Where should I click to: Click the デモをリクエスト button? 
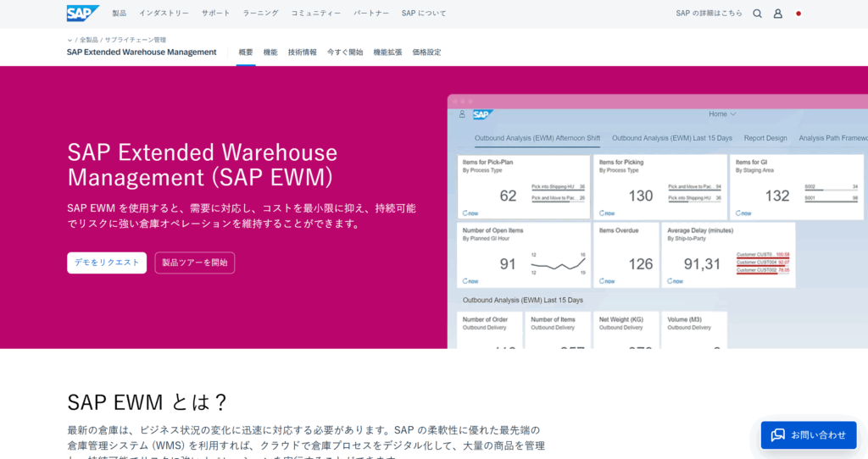(107, 263)
